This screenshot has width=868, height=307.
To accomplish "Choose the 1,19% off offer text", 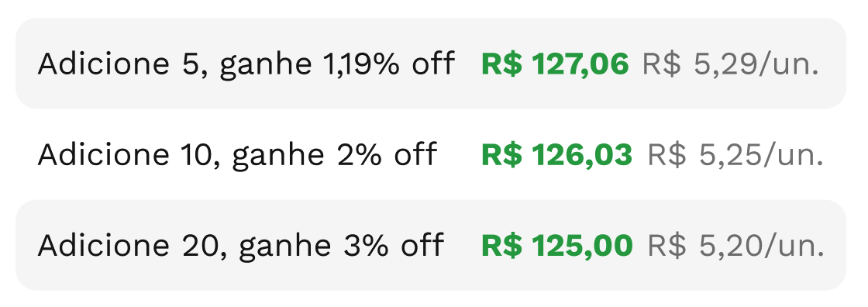I will [x=391, y=64].
